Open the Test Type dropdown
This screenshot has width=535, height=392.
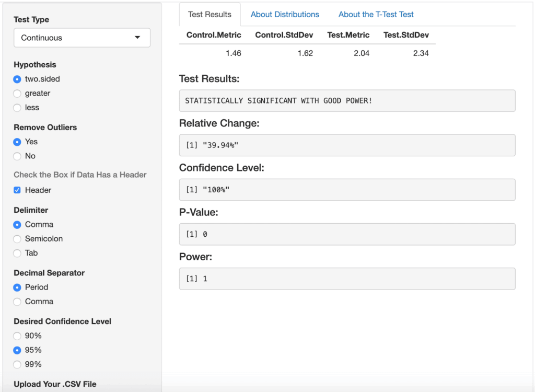(x=82, y=38)
